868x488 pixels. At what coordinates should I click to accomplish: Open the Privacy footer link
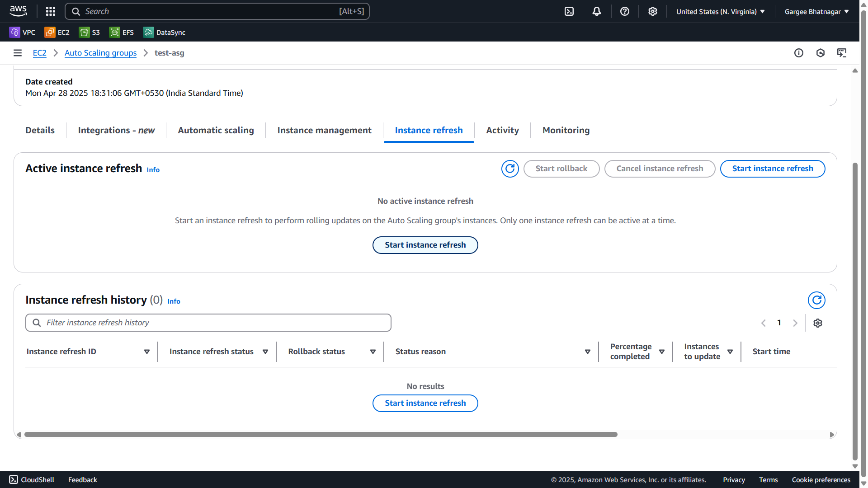pyautogui.click(x=734, y=479)
